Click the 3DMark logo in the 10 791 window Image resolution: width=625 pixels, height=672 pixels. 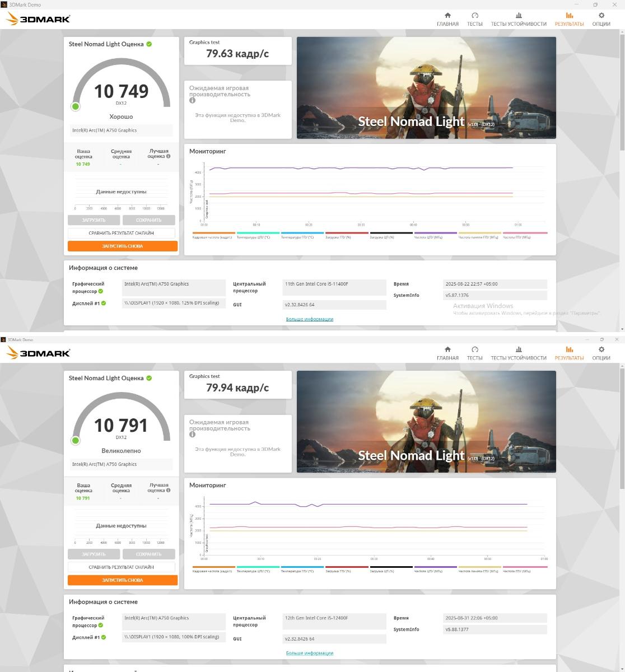tap(38, 353)
